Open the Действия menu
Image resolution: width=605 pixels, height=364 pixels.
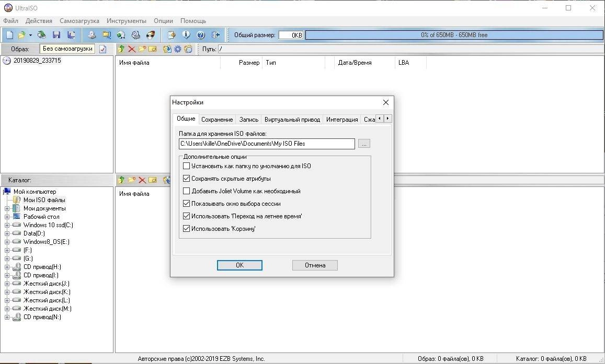[x=39, y=21]
